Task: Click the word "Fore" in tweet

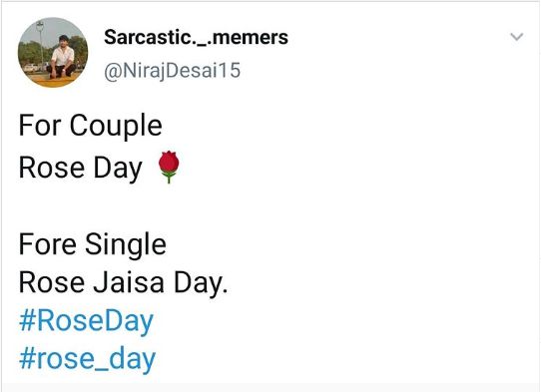Action: 48,244
